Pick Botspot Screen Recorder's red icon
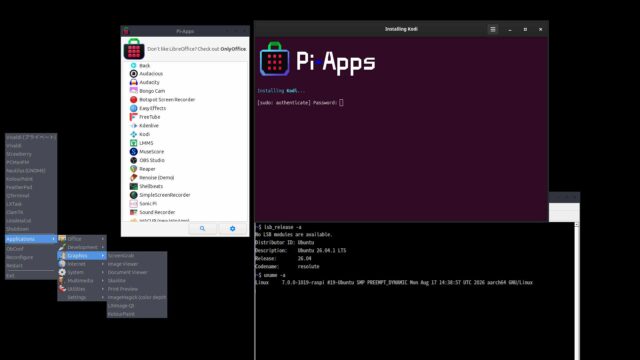This screenshot has width=640, height=360. click(133, 100)
